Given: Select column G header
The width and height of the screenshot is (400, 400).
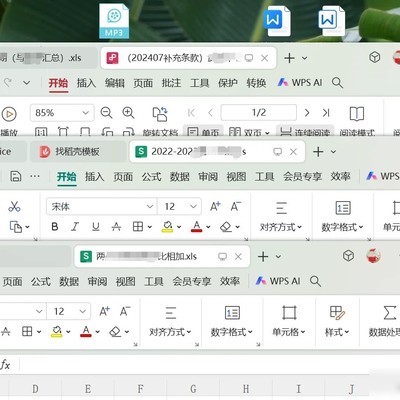Looking at the screenshot, I should click(193, 389).
